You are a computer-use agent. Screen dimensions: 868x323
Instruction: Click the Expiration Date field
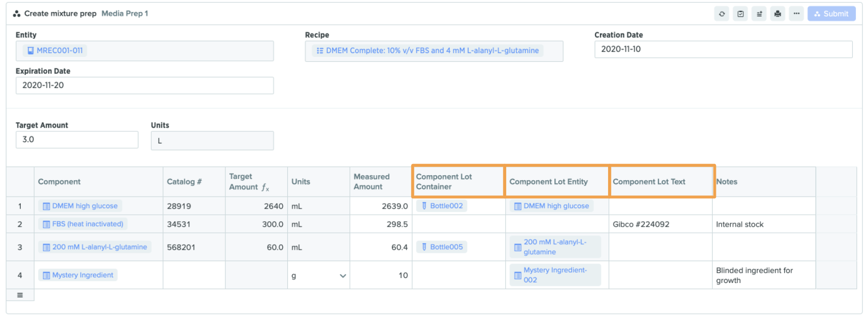point(144,85)
